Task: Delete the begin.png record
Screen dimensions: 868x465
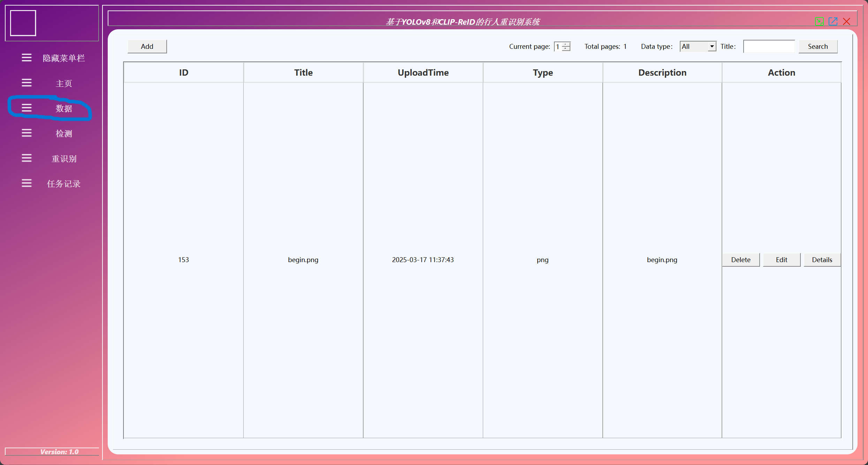Action: point(741,260)
